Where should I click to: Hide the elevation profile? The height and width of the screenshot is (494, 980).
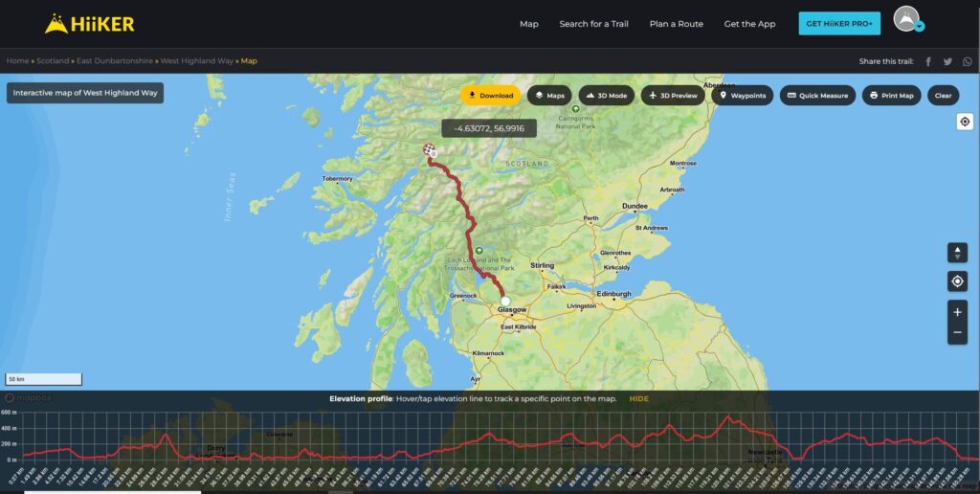(638, 398)
